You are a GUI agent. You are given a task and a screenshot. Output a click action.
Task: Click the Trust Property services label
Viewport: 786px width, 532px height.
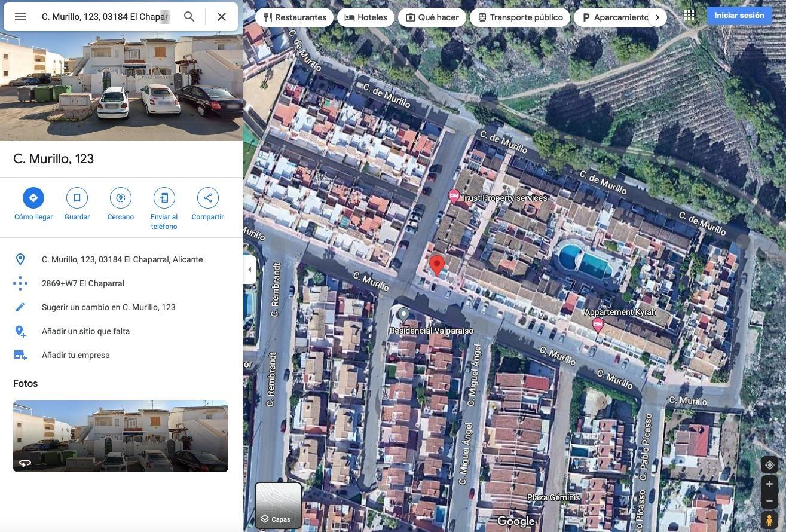504,198
